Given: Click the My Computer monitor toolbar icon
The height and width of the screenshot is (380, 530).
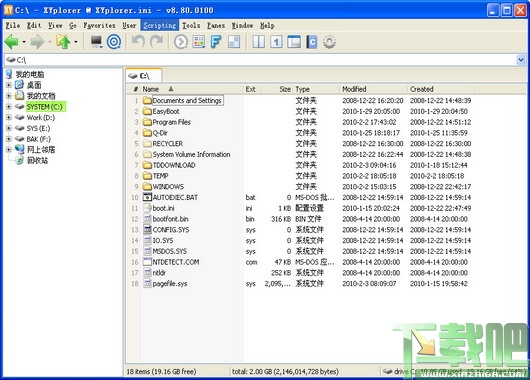Looking at the screenshot, I should tap(97, 42).
